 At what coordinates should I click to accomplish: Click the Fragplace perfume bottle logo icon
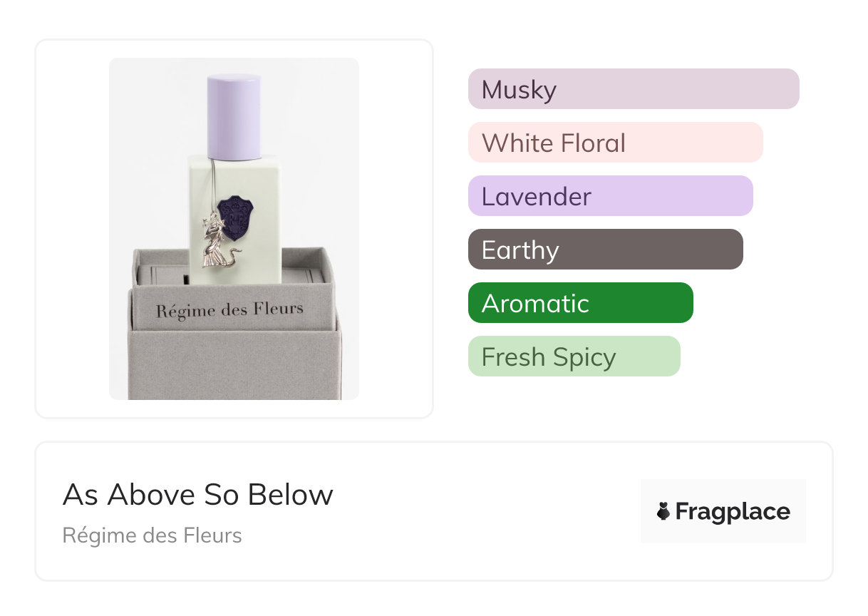click(663, 511)
